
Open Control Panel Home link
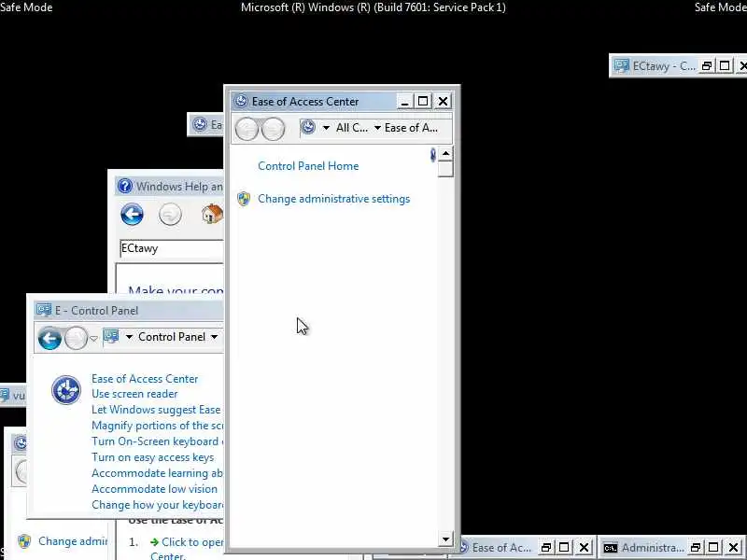coord(308,166)
